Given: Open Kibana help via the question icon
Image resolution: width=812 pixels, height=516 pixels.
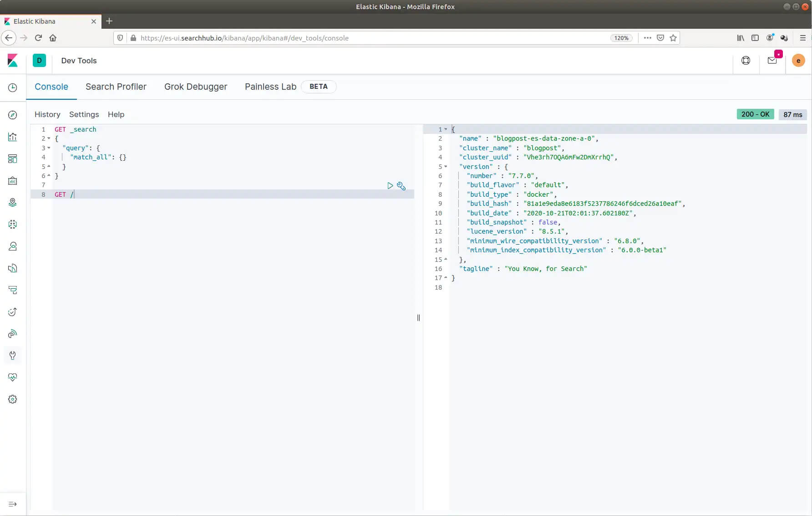Looking at the screenshot, I should (746, 60).
